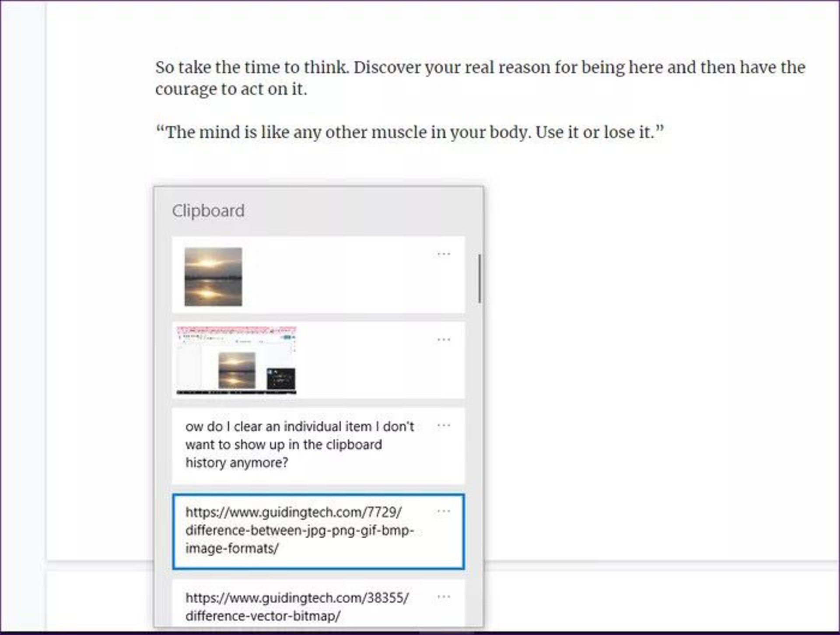Open three-dot menu for guidingtech 7729 URL clip
Screen dimensions: 840x635
(x=443, y=511)
